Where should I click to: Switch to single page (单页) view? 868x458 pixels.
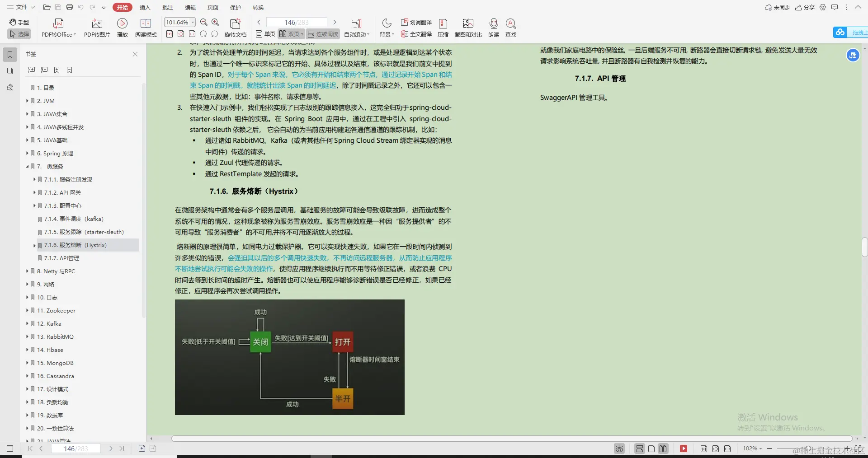pyautogui.click(x=265, y=33)
